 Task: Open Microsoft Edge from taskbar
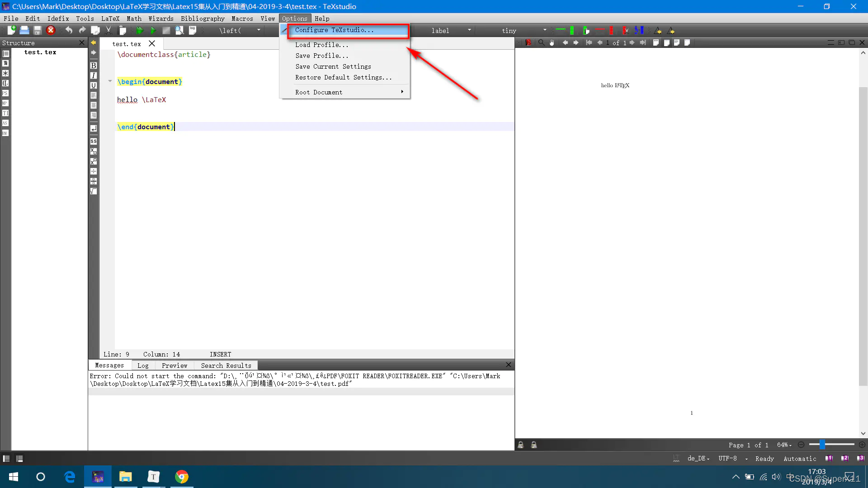point(70,477)
